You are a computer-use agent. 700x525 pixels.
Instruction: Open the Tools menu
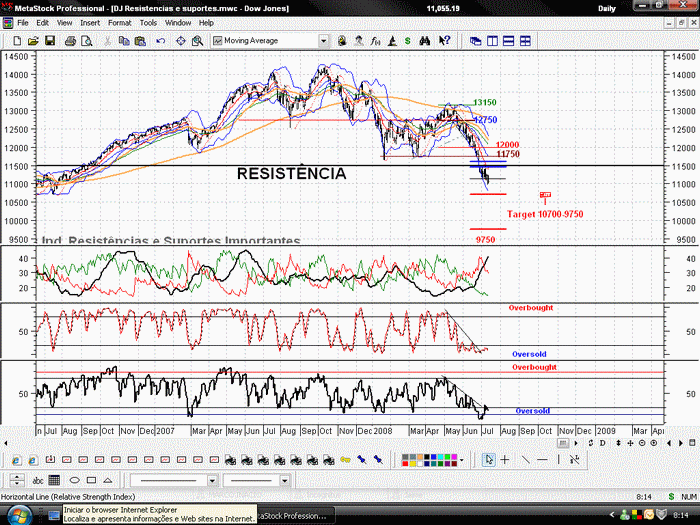148,23
